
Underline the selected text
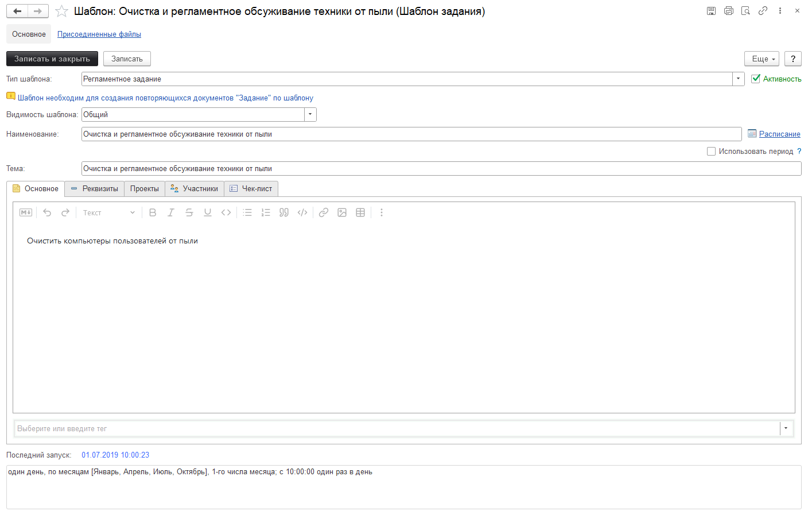(x=208, y=212)
